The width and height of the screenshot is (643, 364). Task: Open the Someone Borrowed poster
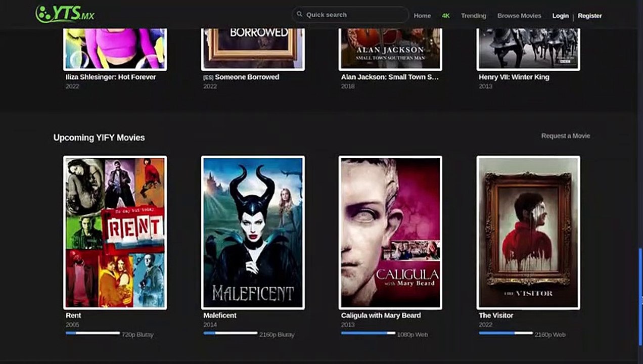[253, 49]
